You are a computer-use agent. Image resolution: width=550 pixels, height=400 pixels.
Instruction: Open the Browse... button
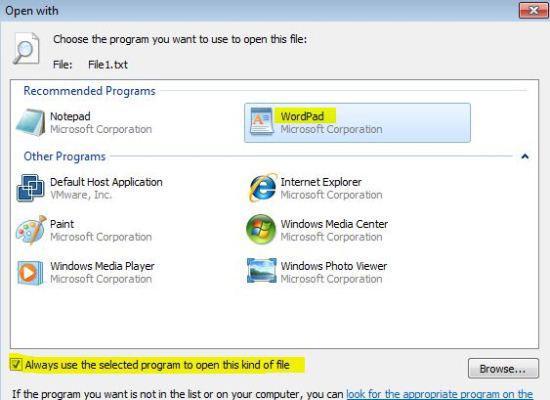[503, 369]
